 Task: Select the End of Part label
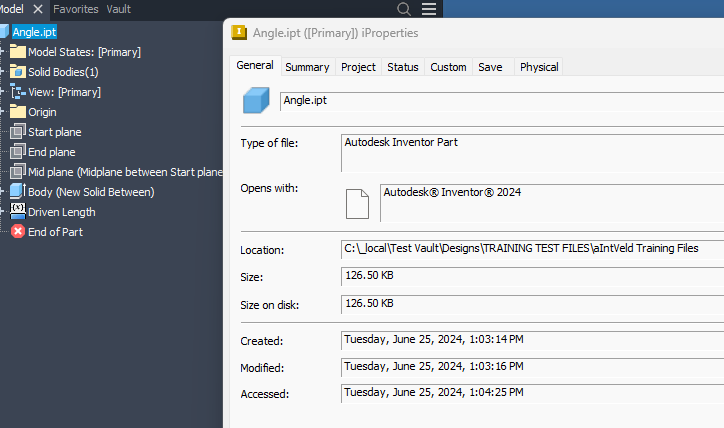tap(55, 232)
